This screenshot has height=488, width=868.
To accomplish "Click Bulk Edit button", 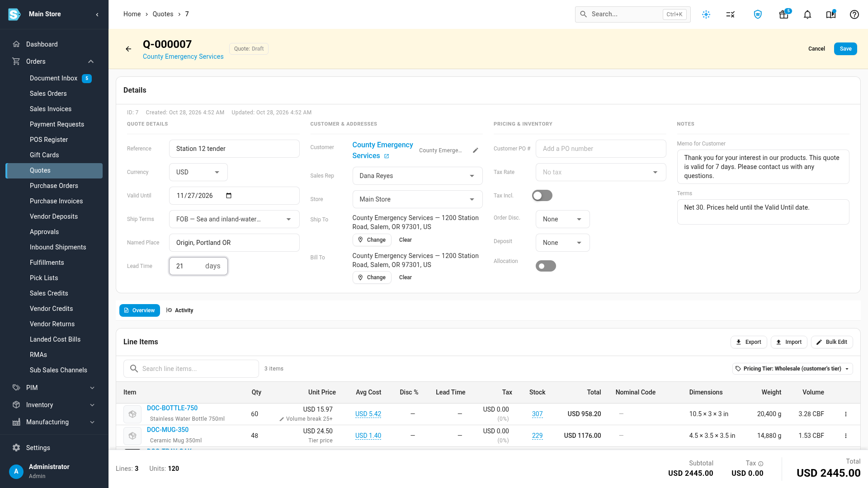I will [832, 342].
